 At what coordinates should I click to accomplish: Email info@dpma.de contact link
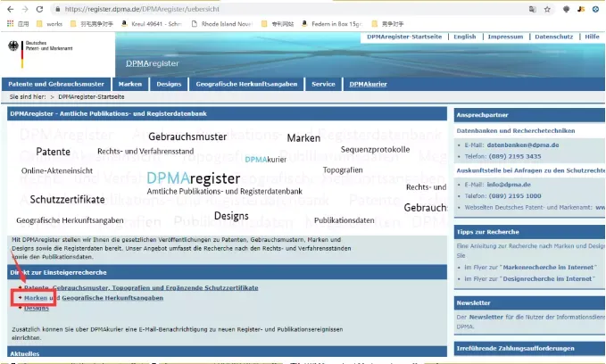pyautogui.click(x=509, y=185)
